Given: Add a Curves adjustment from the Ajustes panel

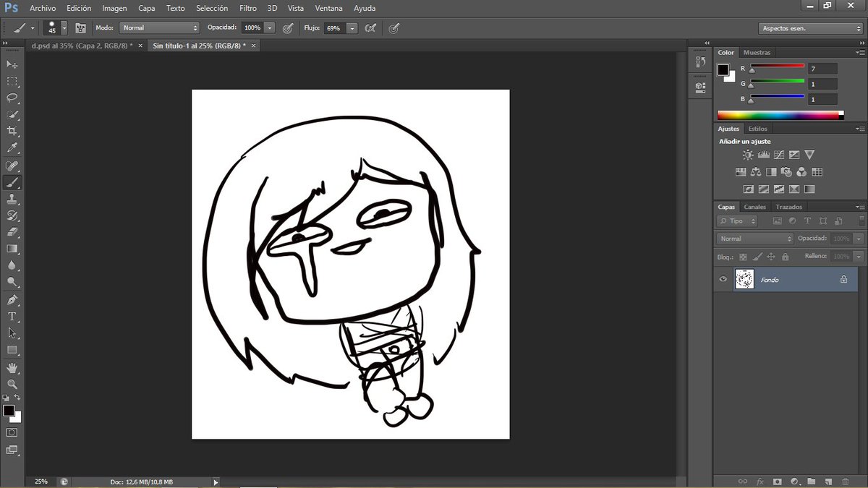Looking at the screenshot, I should (x=779, y=154).
